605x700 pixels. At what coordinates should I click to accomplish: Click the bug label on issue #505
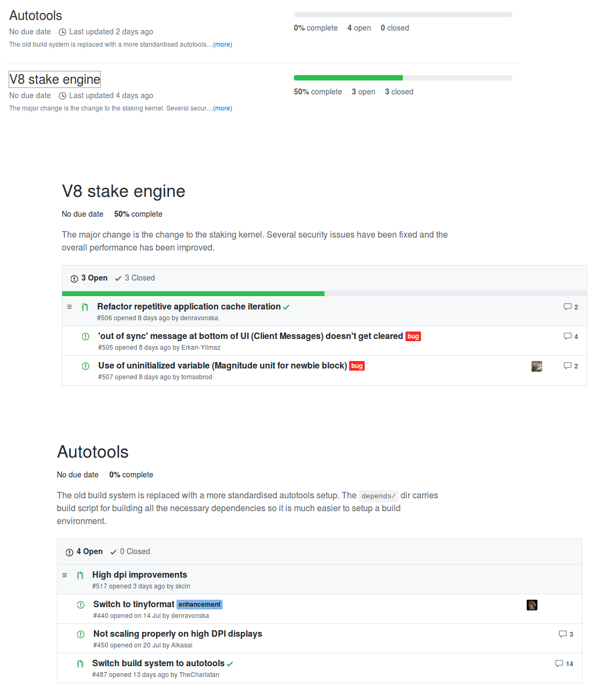[x=413, y=336]
